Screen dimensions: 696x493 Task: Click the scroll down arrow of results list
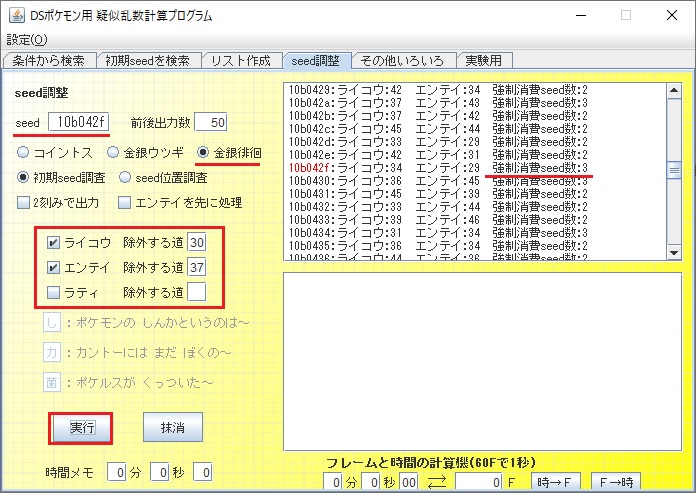tap(674, 253)
